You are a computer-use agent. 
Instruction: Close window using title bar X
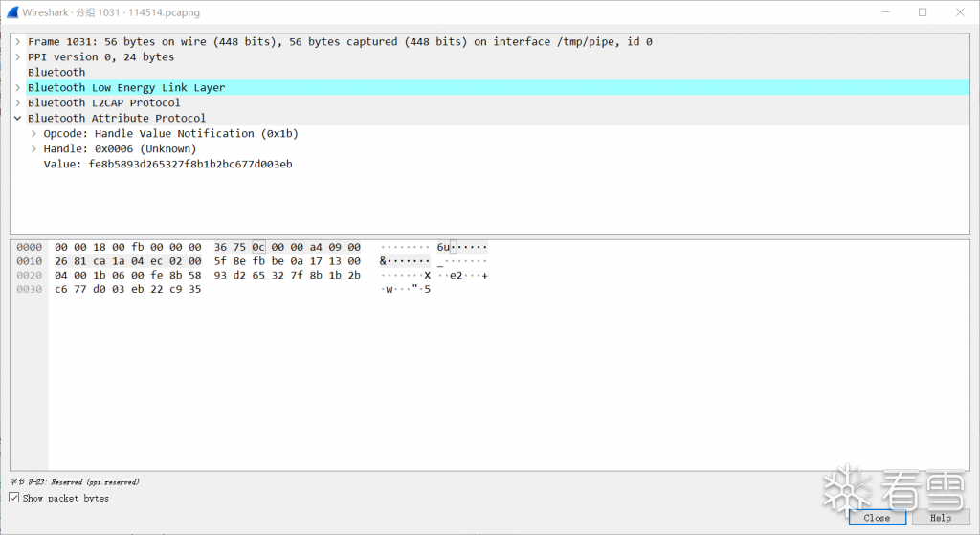[x=960, y=11]
